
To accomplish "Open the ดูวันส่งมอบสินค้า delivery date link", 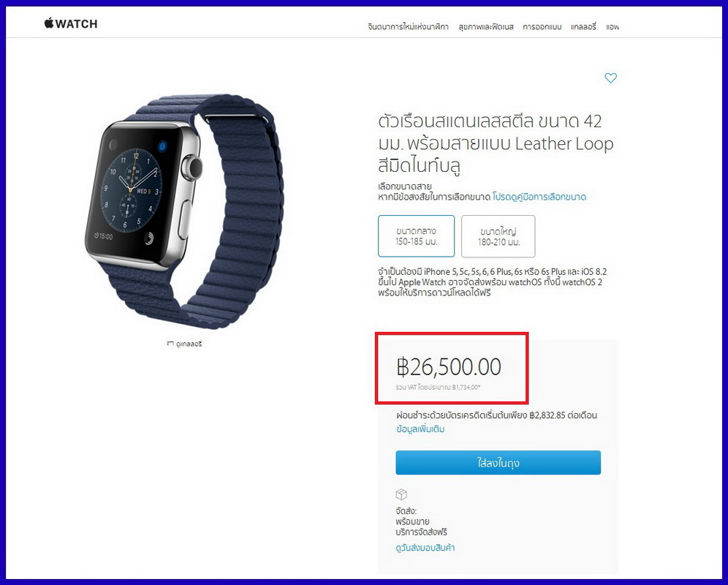I will pos(425,548).
